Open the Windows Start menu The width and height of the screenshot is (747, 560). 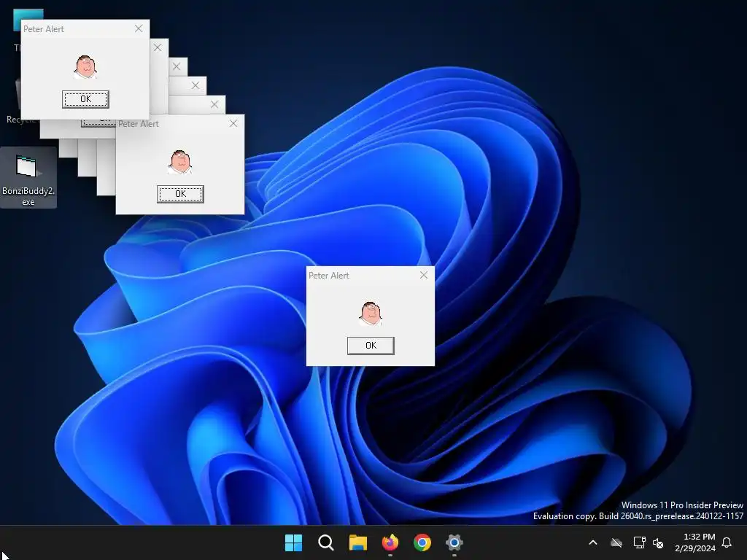point(293,542)
